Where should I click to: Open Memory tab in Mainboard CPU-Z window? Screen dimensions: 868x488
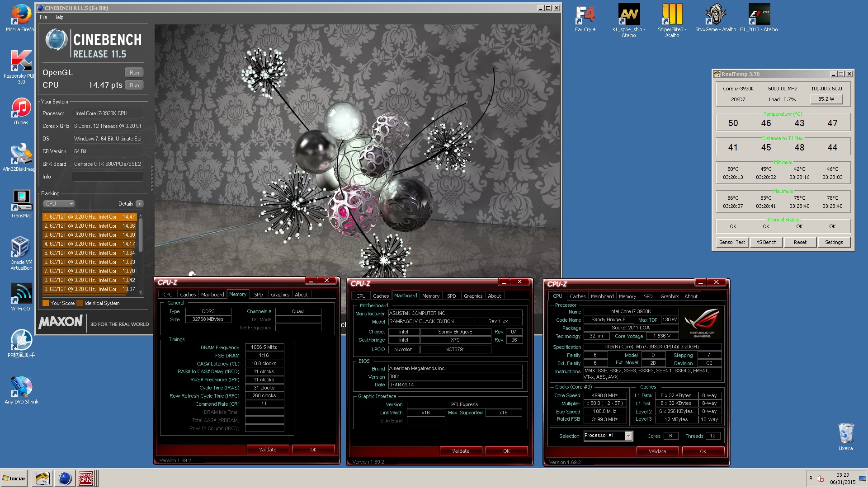(431, 296)
